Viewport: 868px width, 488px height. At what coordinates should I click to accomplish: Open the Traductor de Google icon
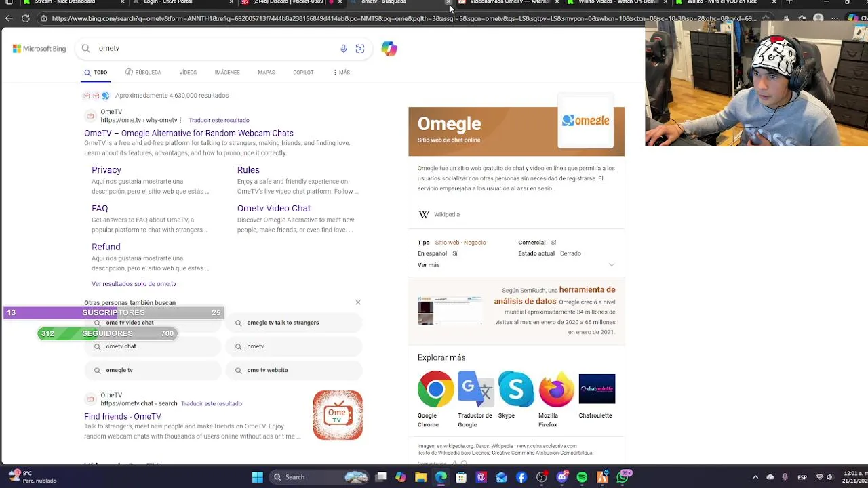475,389
